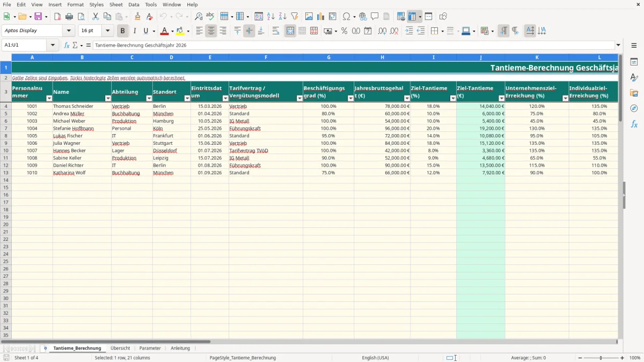Toggle Bold formatting

pyautogui.click(x=123, y=31)
